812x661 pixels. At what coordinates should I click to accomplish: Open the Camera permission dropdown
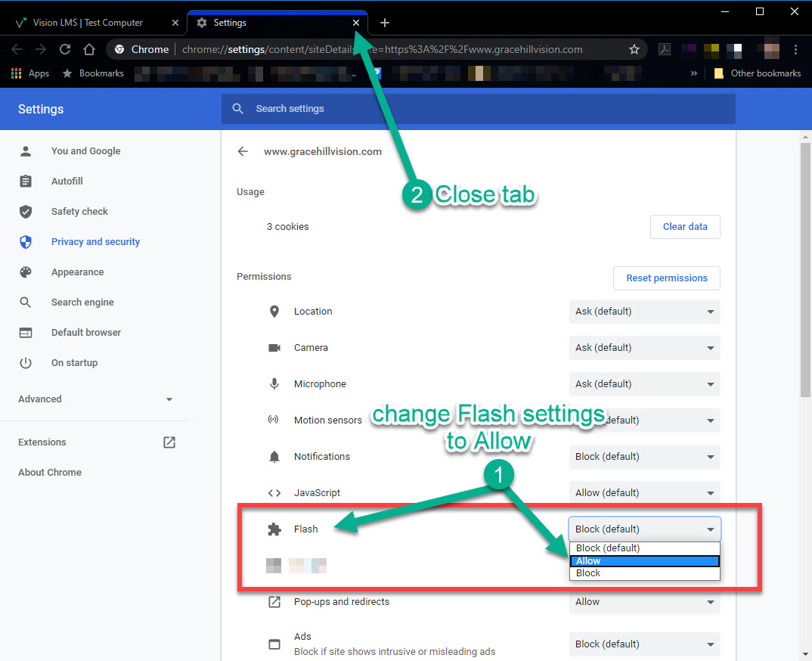pyautogui.click(x=644, y=348)
